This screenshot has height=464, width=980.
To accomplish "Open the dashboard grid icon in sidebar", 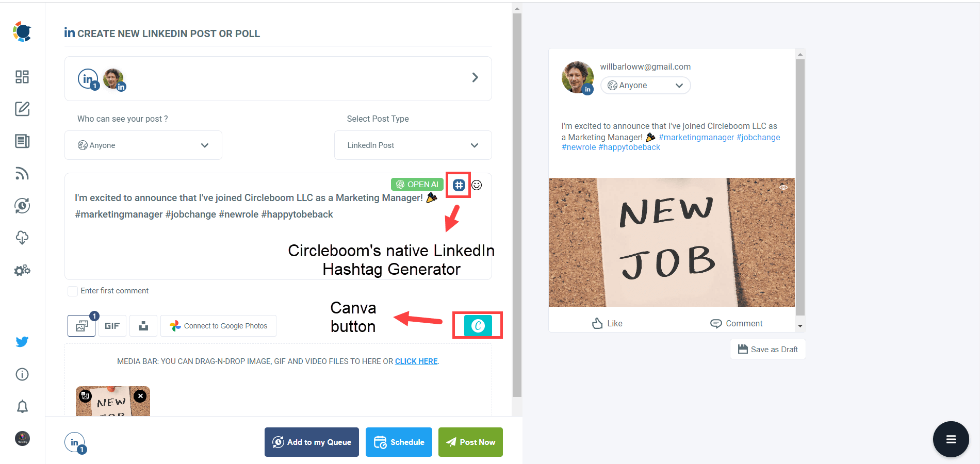I will pyautogui.click(x=22, y=76).
